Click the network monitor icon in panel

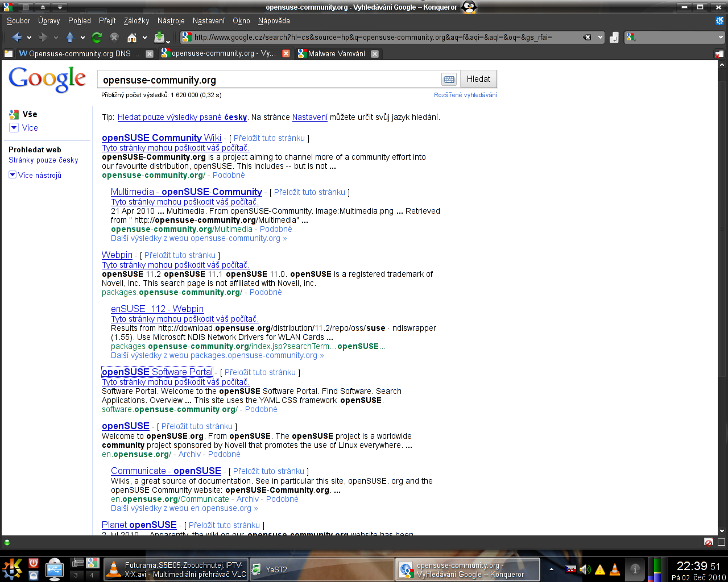click(x=55, y=569)
